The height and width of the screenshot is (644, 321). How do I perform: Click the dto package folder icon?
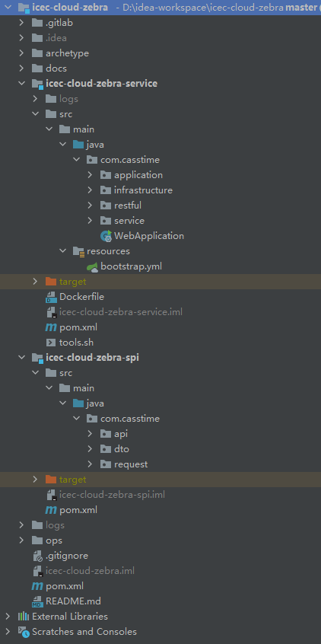point(106,449)
